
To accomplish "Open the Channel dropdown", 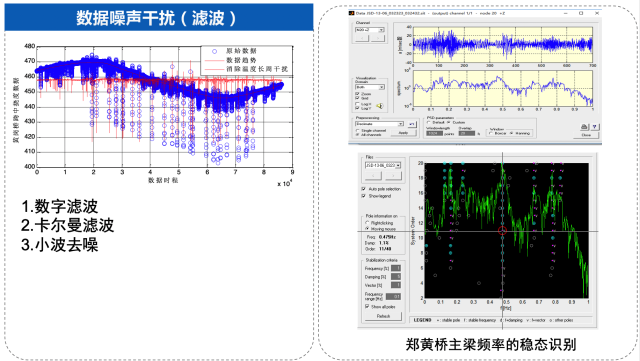I will tap(370, 30).
